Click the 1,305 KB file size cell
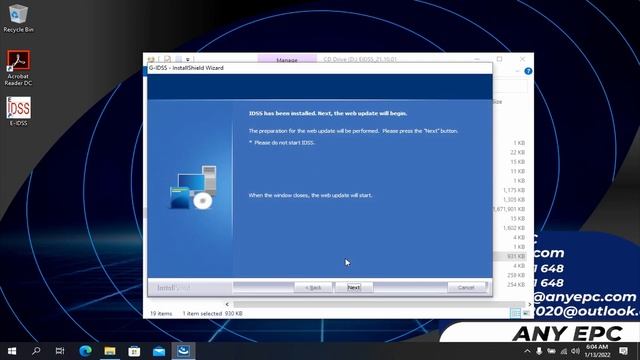Image resolution: width=640 pixels, height=360 pixels. tap(514, 200)
